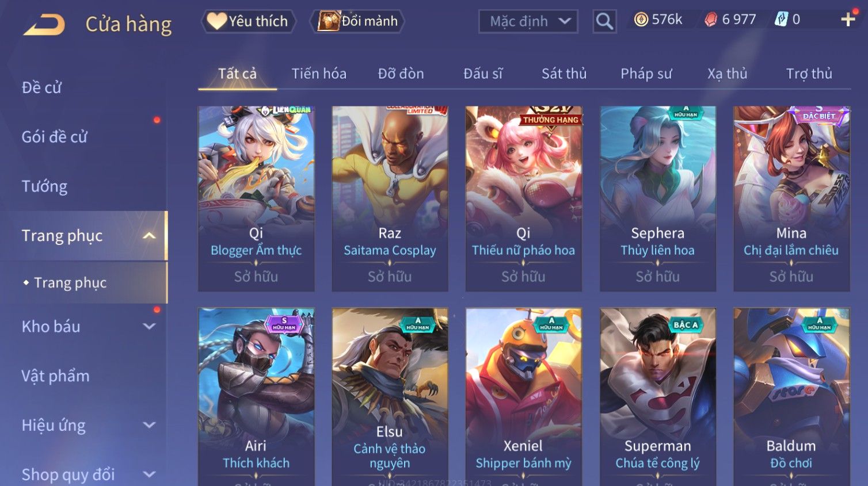Select the Sát thủ tab

[564, 74]
